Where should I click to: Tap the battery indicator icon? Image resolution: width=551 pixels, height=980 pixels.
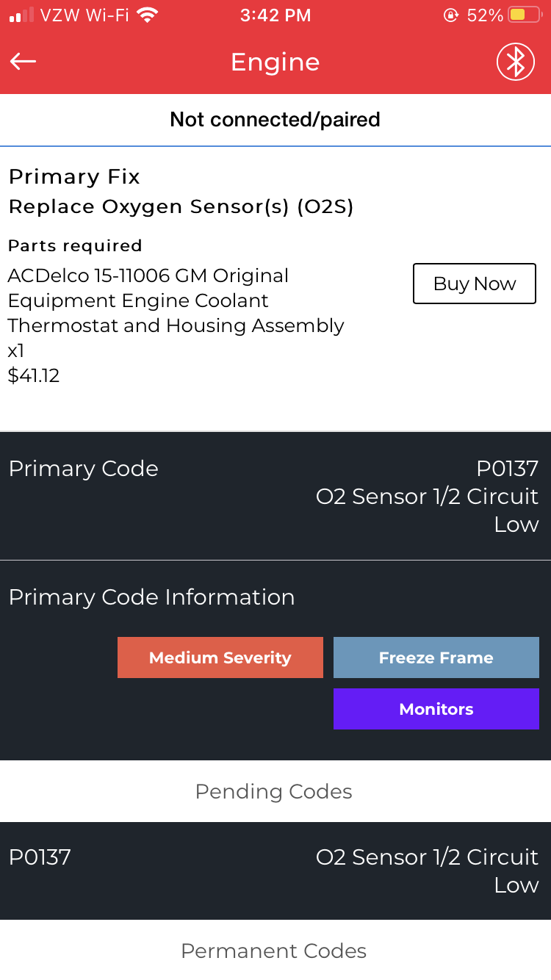pos(524,15)
